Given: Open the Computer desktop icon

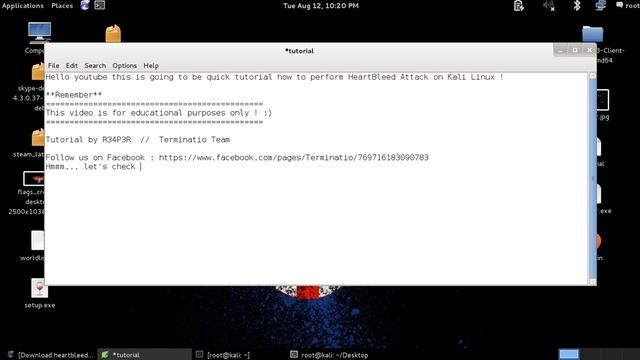Looking at the screenshot, I should click(x=39, y=32).
